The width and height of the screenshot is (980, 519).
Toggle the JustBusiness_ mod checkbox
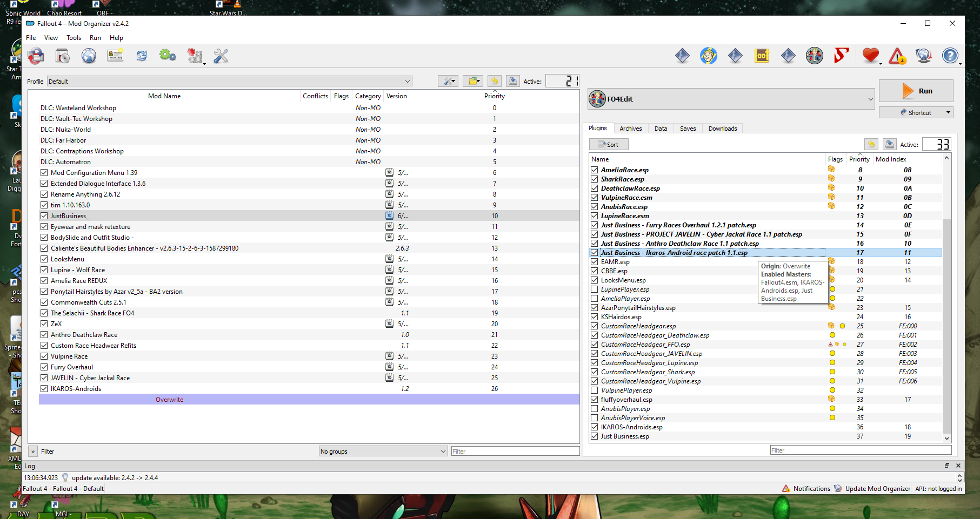pyautogui.click(x=44, y=216)
